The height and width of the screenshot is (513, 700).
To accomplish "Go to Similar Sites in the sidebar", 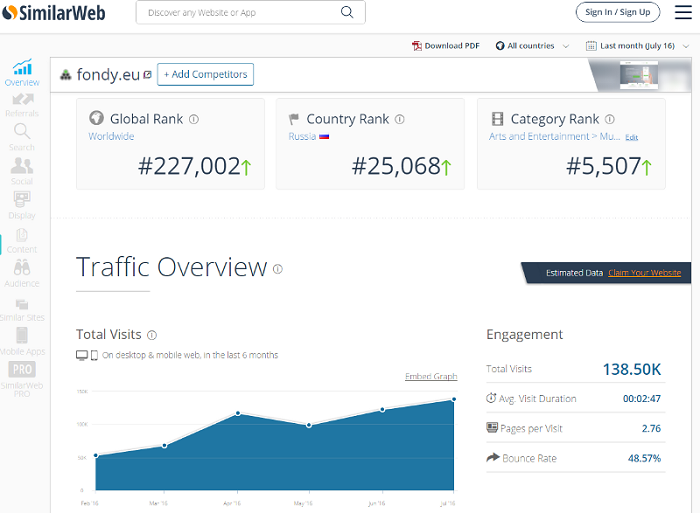I will click(22, 310).
